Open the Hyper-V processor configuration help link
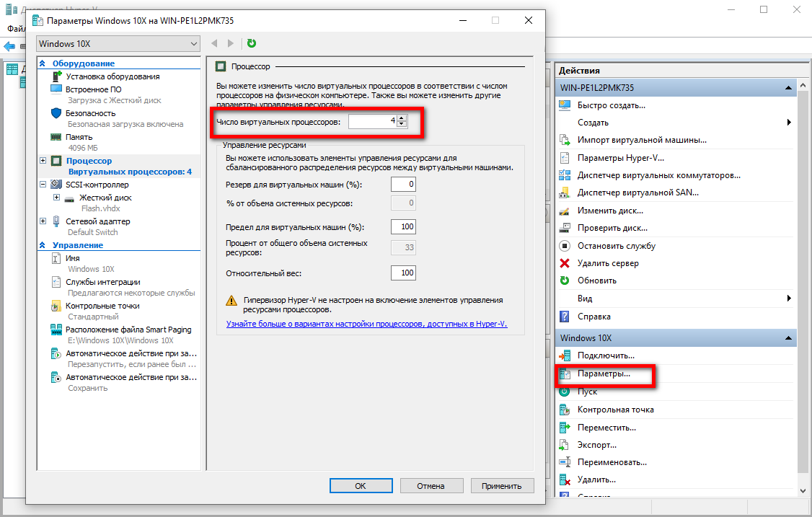Image resolution: width=812 pixels, height=517 pixels. pos(366,324)
